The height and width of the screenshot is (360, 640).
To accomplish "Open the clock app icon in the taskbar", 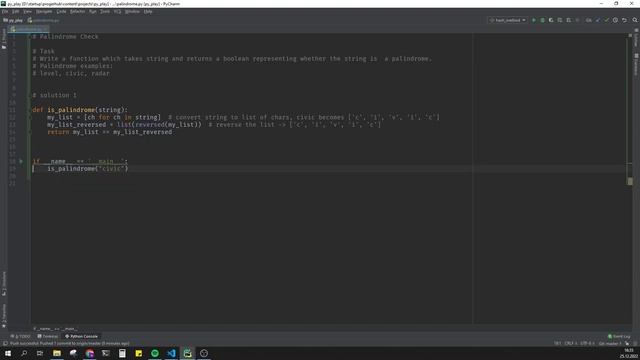I will point(204,353).
